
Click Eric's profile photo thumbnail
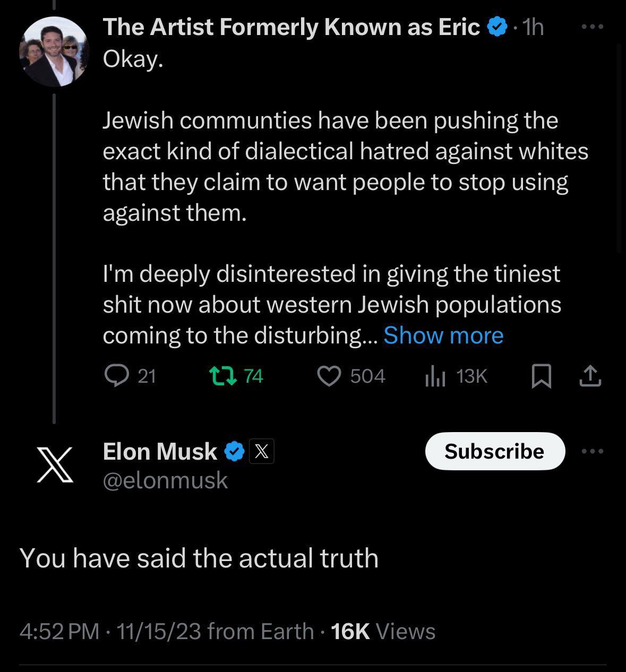tap(55, 51)
